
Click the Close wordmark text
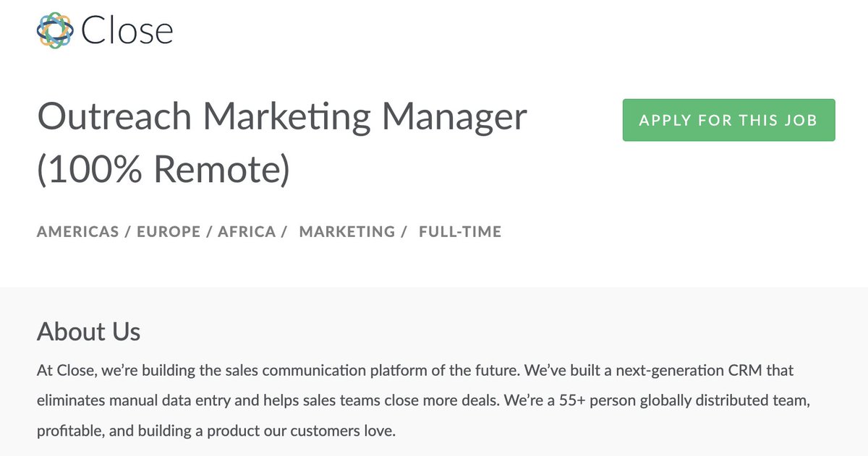coord(127,32)
